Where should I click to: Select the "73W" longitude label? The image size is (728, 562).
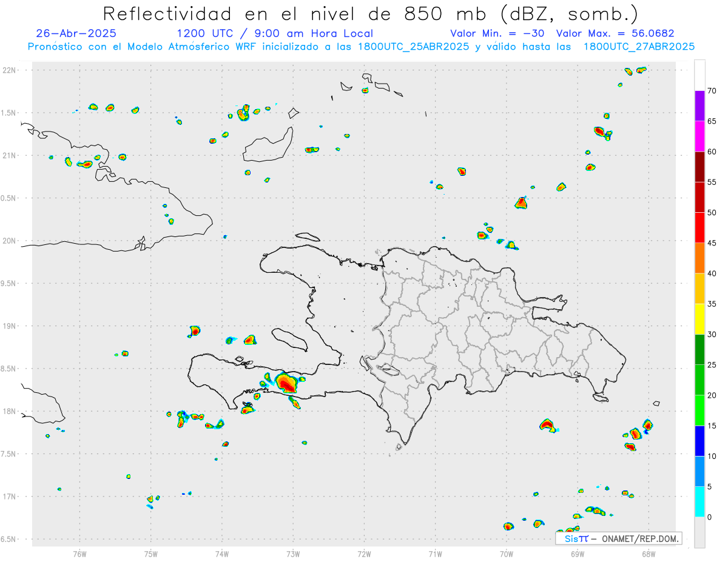[x=293, y=554]
